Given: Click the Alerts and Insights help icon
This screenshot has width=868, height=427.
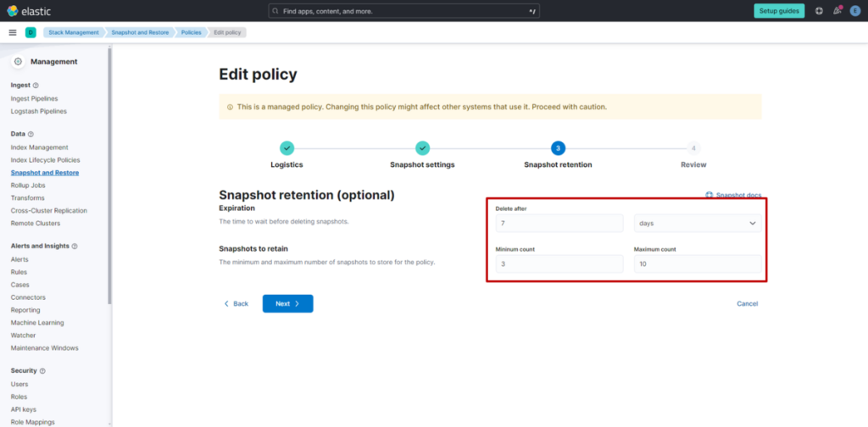Looking at the screenshot, I should click(x=75, y=247).
